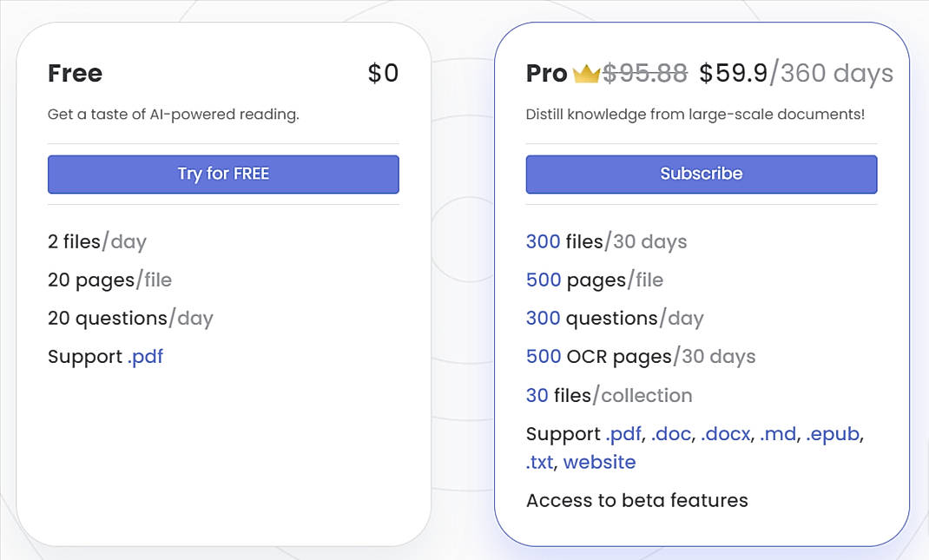Viewport: 929px width, 560px height.
Task: Select the Pro plan heading
Action: (x=547, y=74)
